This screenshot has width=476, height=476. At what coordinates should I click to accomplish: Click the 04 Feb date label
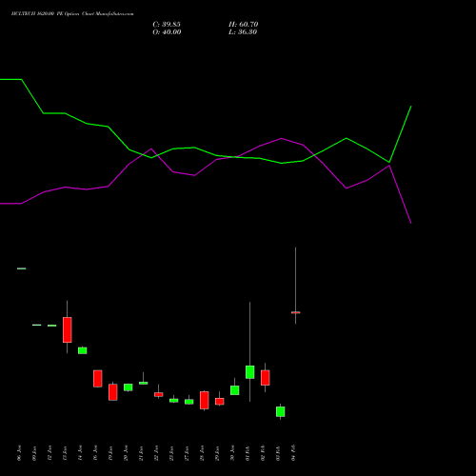(x=293, y=453)
